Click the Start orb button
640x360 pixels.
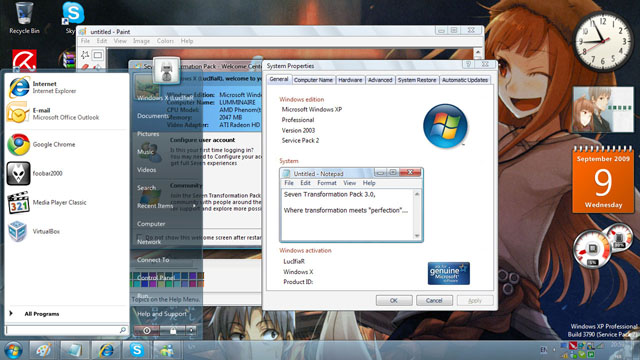13,350
